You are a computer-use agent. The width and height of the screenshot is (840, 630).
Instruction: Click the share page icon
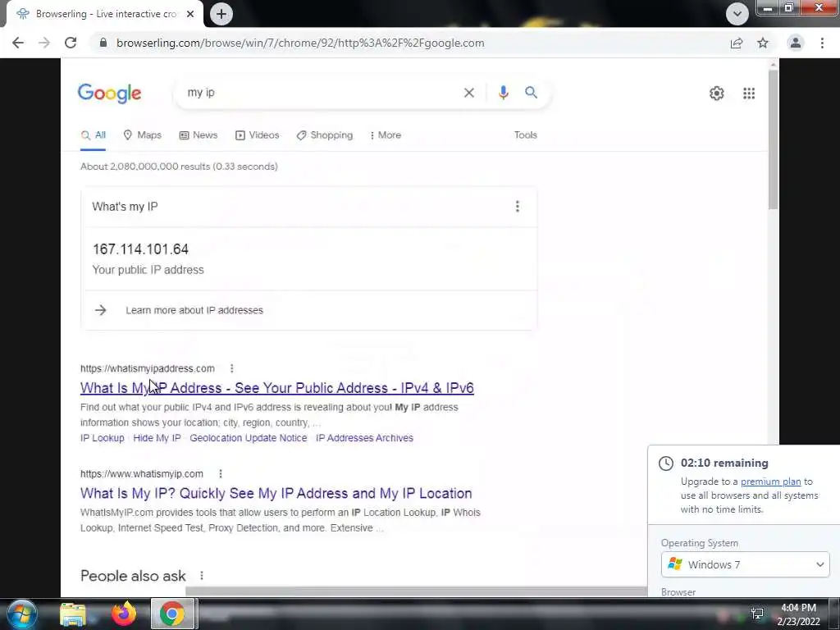[737, 43]
